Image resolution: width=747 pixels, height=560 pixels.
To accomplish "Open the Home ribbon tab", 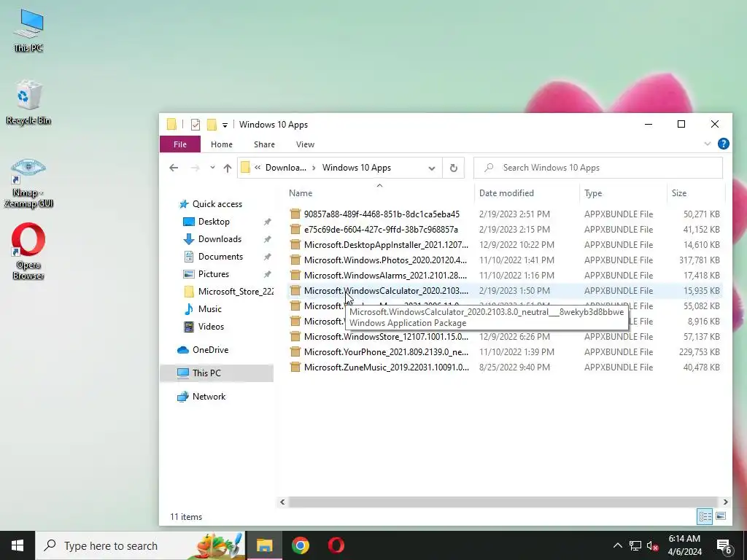I will click(222, 144).
